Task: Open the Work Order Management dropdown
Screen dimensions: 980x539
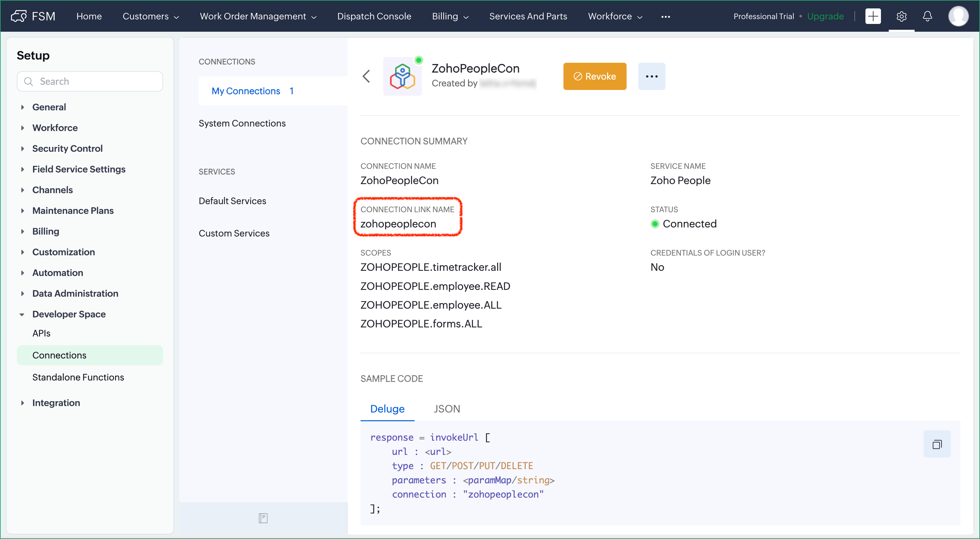Action: [258, 16]
